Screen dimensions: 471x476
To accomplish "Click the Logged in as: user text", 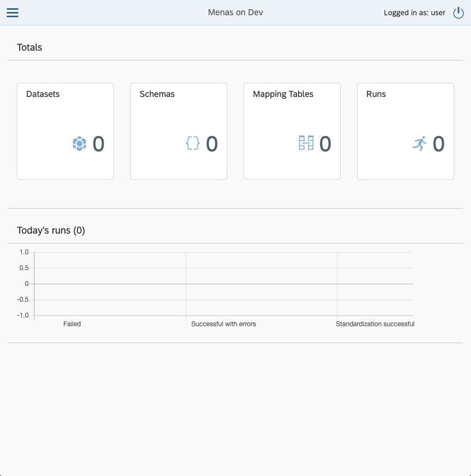I will (414, 13).
